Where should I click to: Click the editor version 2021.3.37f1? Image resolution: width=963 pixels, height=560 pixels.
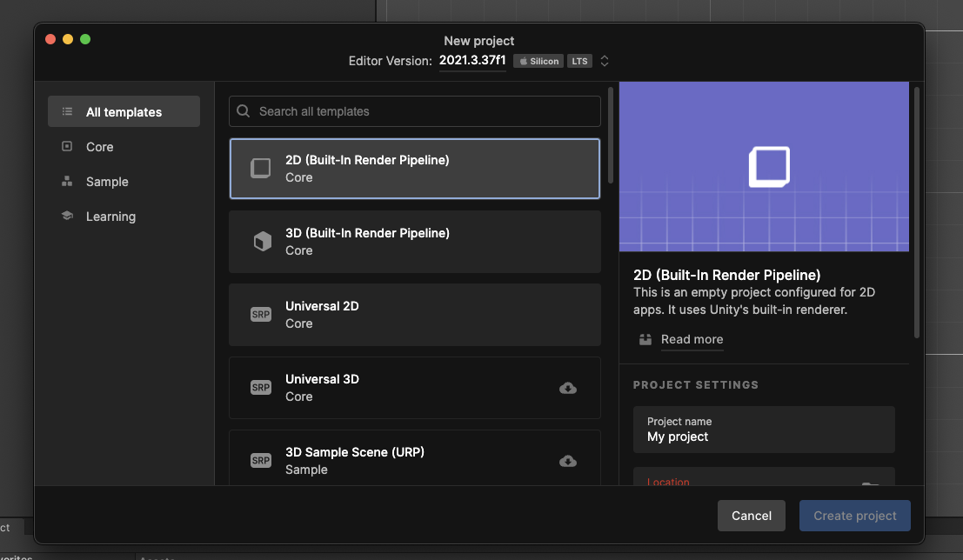472,60
